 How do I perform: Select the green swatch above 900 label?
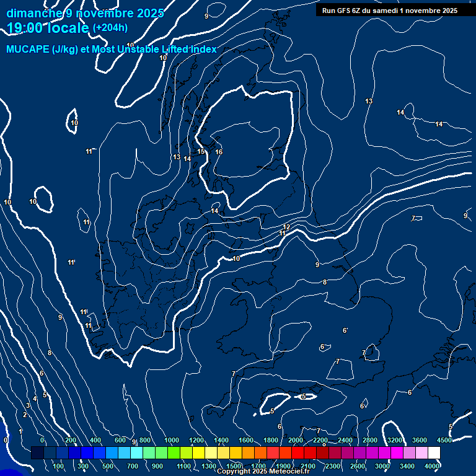tap(161, 453)
